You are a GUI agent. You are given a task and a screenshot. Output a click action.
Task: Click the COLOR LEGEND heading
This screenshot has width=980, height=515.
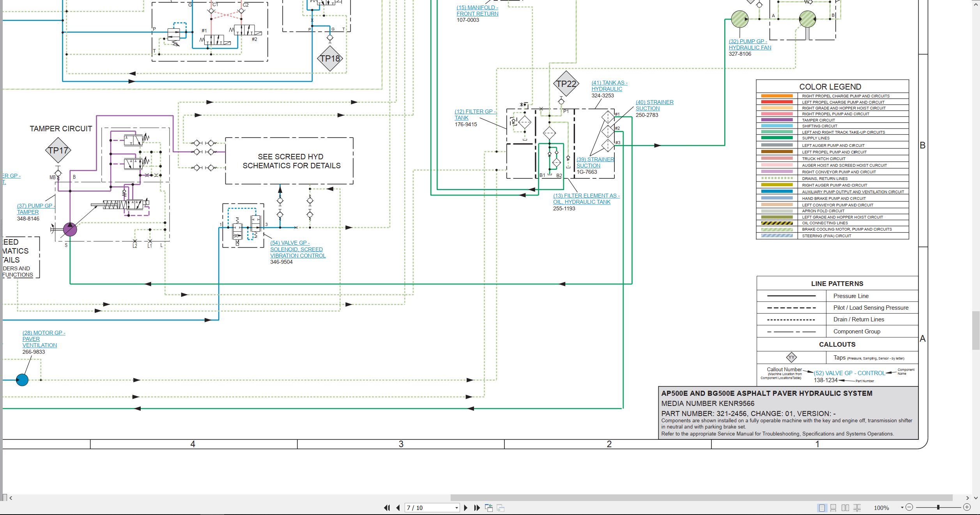[830, 86]
